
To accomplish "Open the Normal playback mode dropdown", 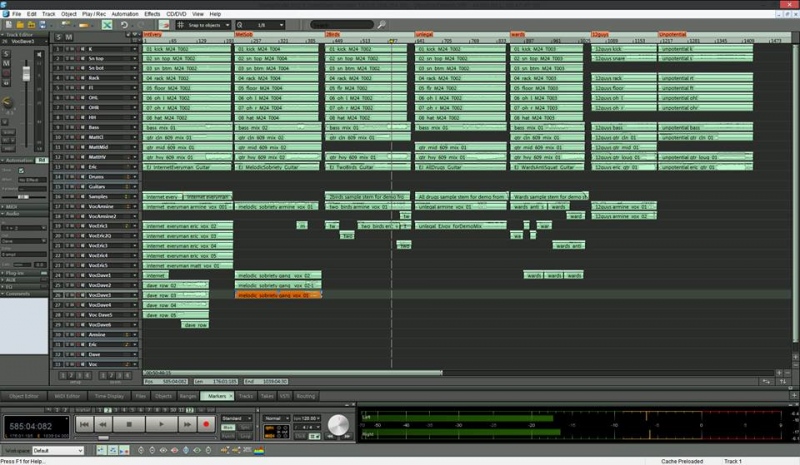I will (277, 418).
